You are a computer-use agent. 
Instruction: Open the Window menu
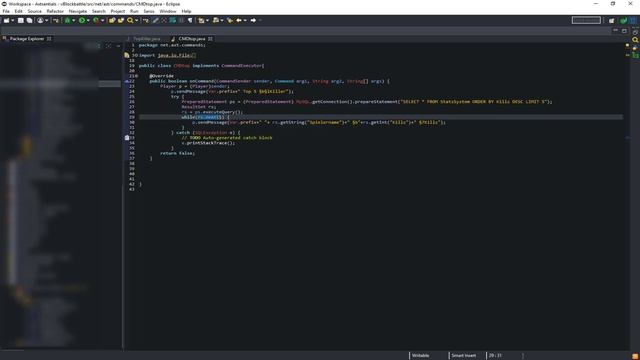click(x=168, y=11)
